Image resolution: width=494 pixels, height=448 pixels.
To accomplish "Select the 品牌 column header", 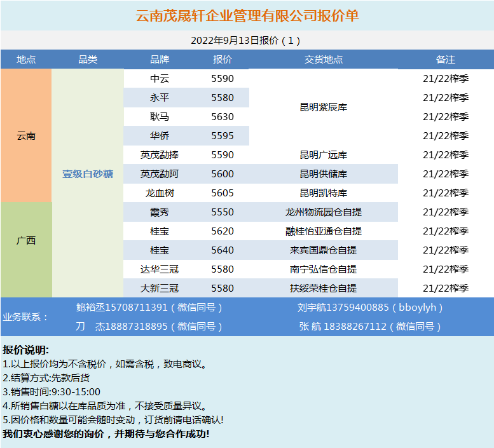I will click(x=160, y=60).
